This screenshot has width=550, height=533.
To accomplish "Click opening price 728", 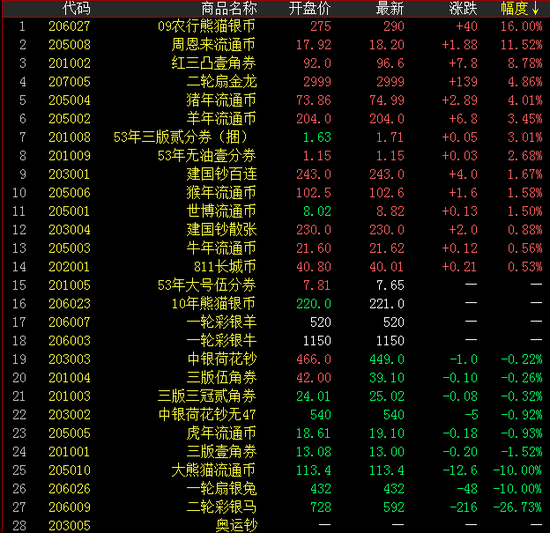I will pos(321,507).
